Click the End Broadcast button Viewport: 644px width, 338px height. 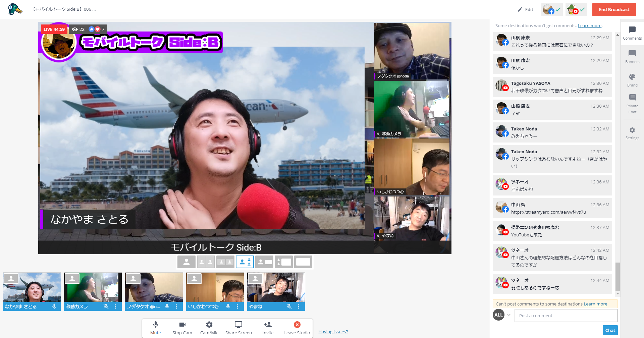pos(614,10)
